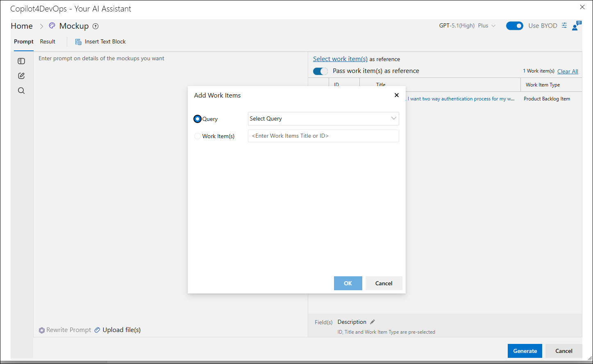
Task: Click the sidebar panel layout icon
Action: click(21, 61)
